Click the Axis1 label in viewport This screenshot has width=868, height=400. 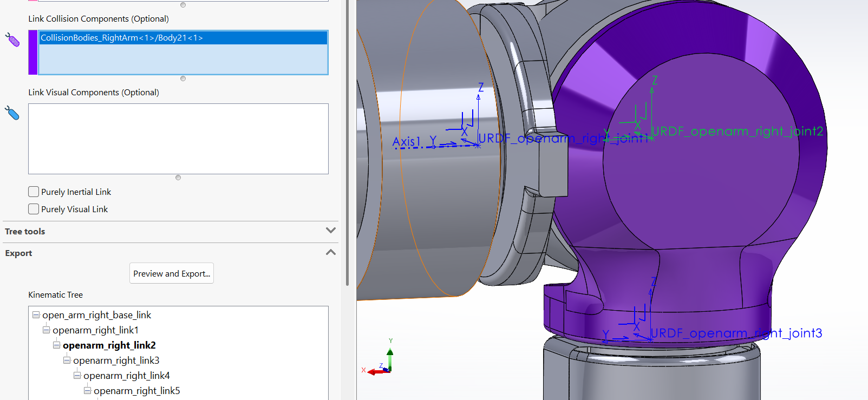[x=406, y=142]
